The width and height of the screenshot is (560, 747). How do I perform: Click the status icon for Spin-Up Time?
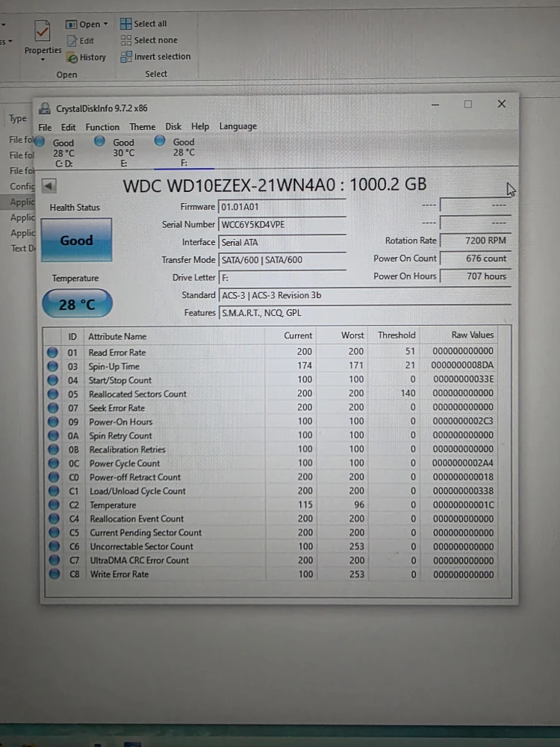tap(53, 366)
